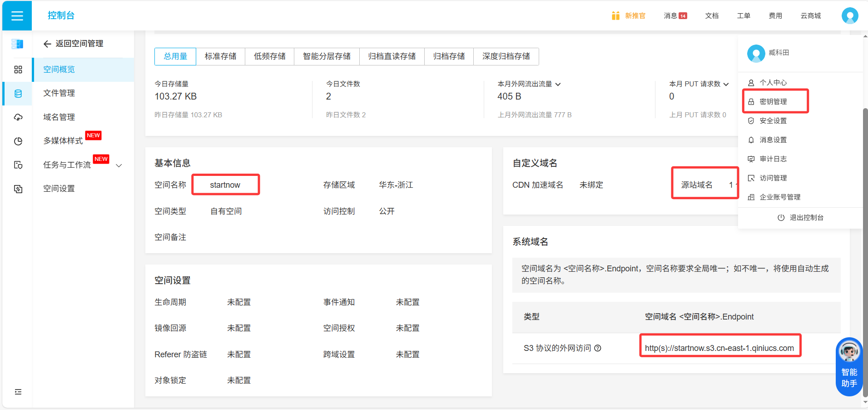Click the database storage icon in left rail
This screenshot has width=868, height=410.
(x=18, y=94)
